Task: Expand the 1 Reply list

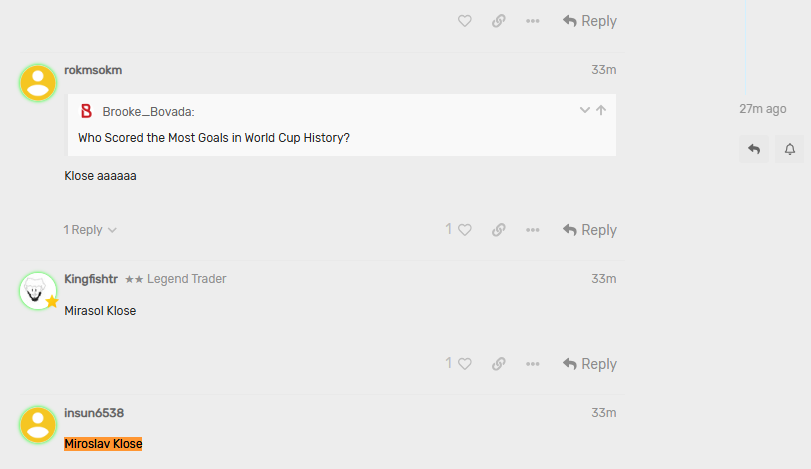Action: [x=90, y=230]
